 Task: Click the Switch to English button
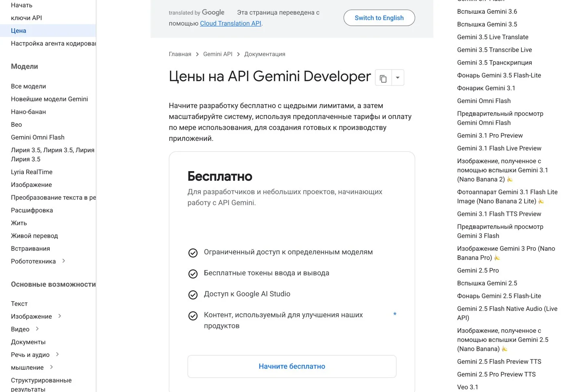coord(379,18)
